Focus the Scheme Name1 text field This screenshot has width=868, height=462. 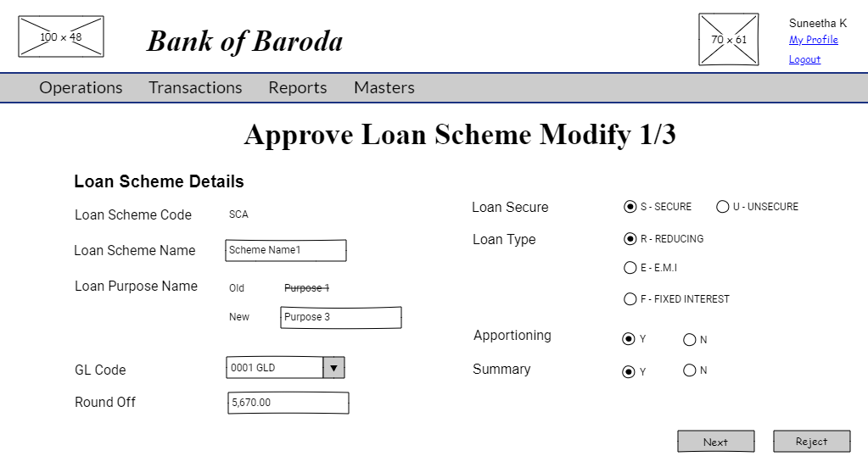pyautogui.click(x=285, y=250)
